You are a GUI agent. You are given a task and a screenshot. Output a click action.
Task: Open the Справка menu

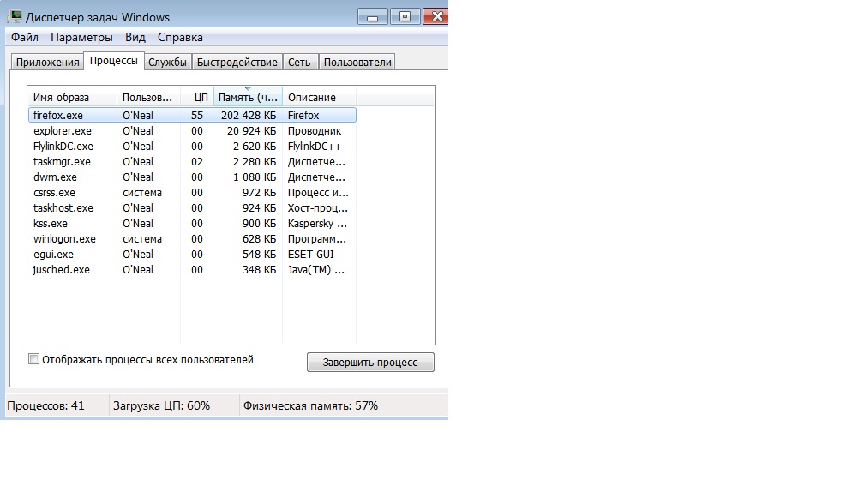coord(180,38)
